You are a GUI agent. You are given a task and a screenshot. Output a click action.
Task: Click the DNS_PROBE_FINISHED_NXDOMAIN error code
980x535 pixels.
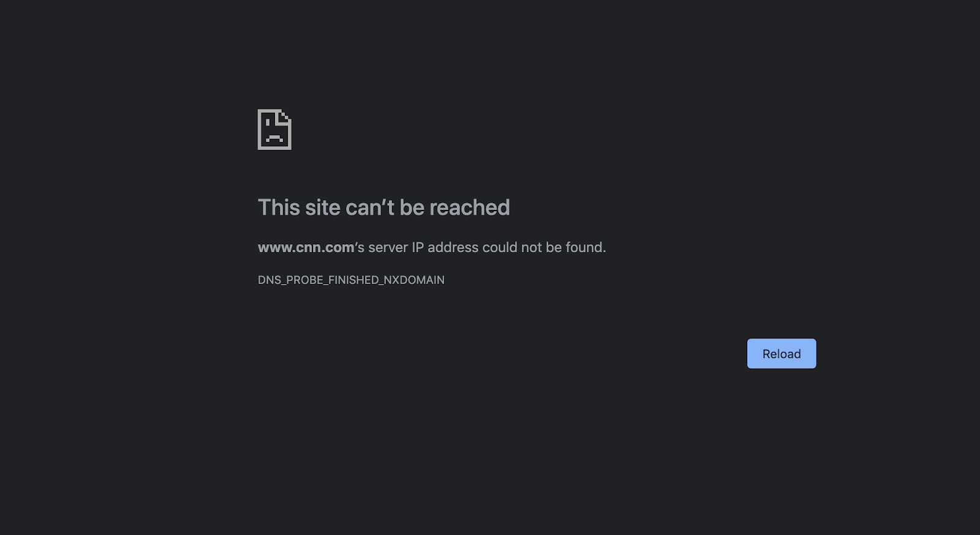pyautogui.click(x=351, y=280)
